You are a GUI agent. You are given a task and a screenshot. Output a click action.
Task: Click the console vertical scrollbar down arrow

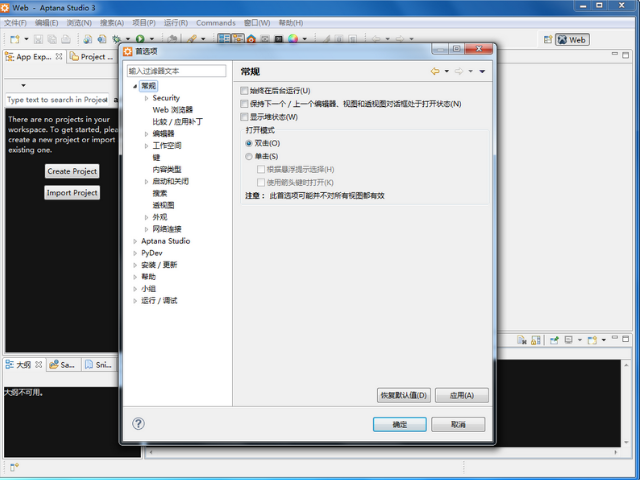pyautogui.click(x=626, y=442)
